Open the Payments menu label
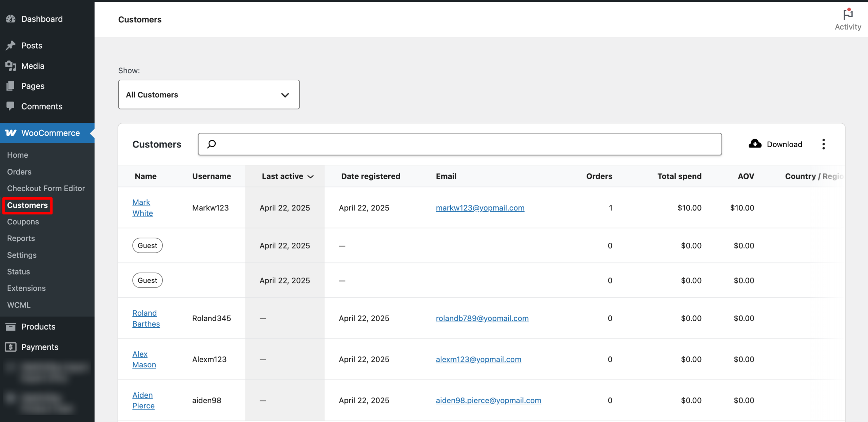 point(40,347)
